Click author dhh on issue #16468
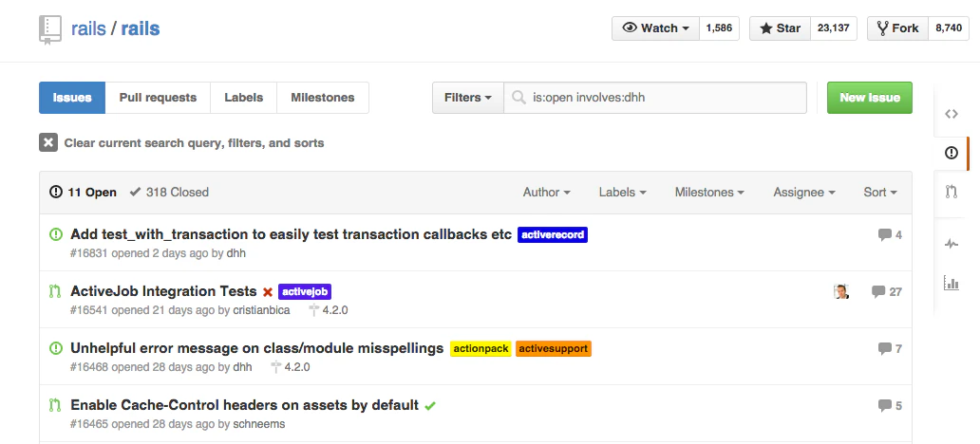 tap(242, 367)
